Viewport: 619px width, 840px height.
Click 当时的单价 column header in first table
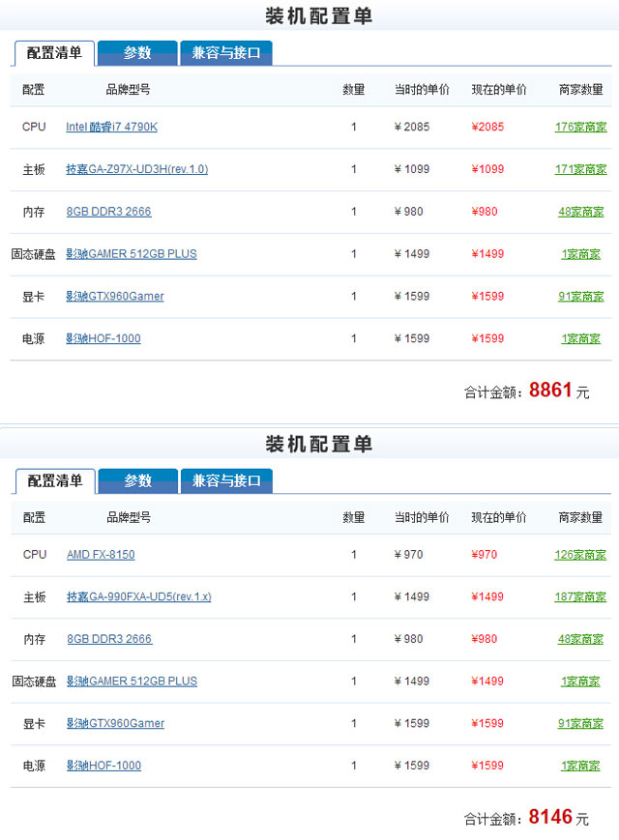click(x=422, y=90)
